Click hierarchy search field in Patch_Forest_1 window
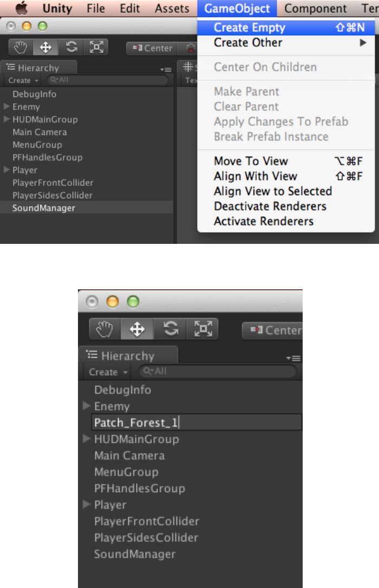Image resolution: width=379 pixels, height=588 pixels. (x=218, y=372)
